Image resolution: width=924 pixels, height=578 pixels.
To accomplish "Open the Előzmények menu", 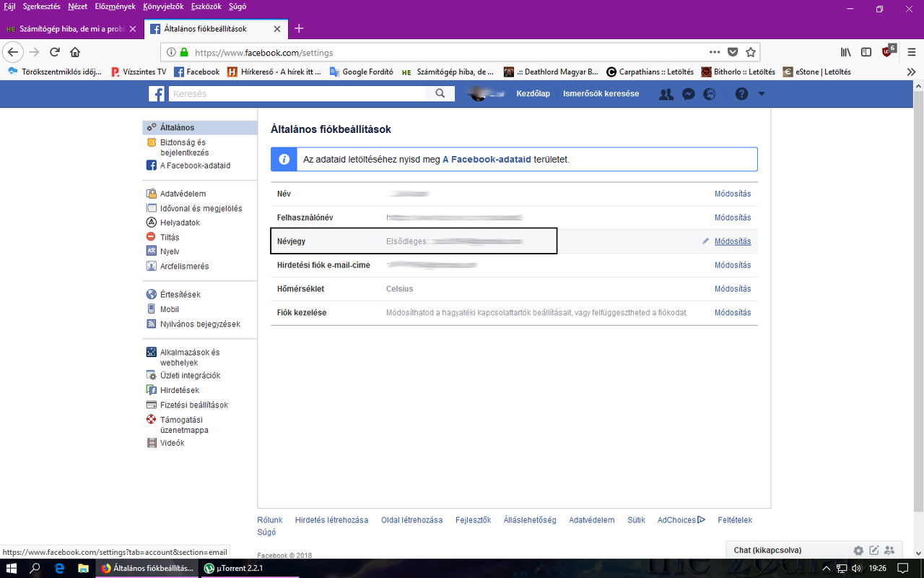I will coord(115,7).
